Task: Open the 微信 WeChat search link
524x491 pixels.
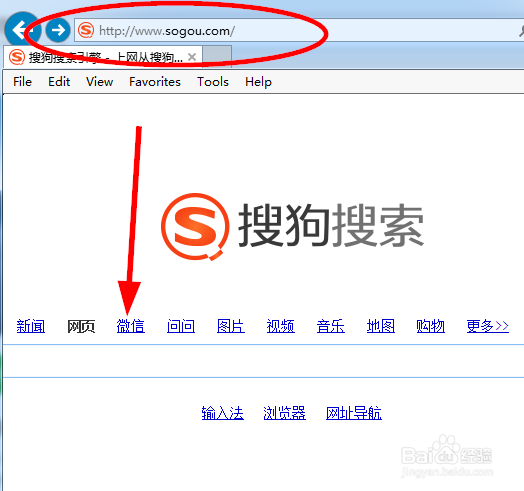Action: (x=131, y=326)
